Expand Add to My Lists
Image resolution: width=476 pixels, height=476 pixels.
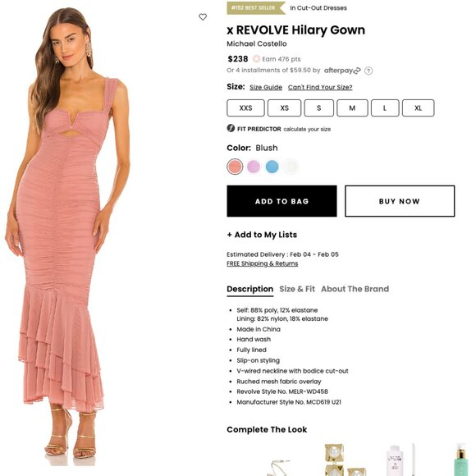point(262,235)
